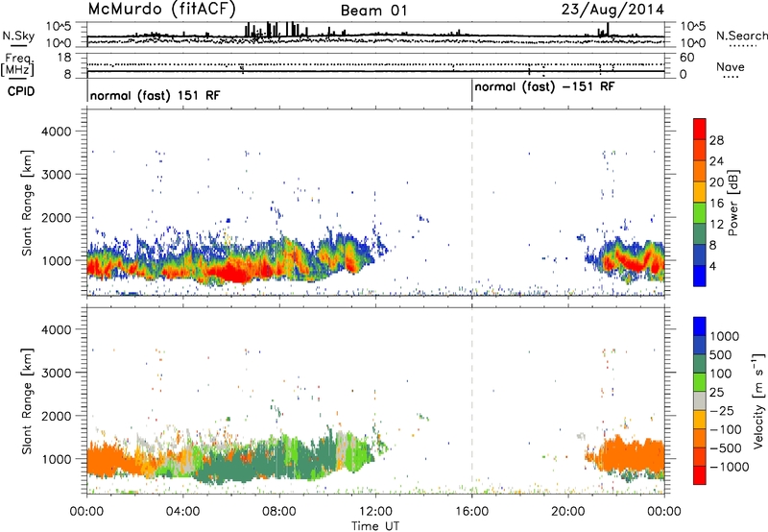768x532 pixels.
Task: Click the '500' velocity tick value
Action: pos(723,354)
